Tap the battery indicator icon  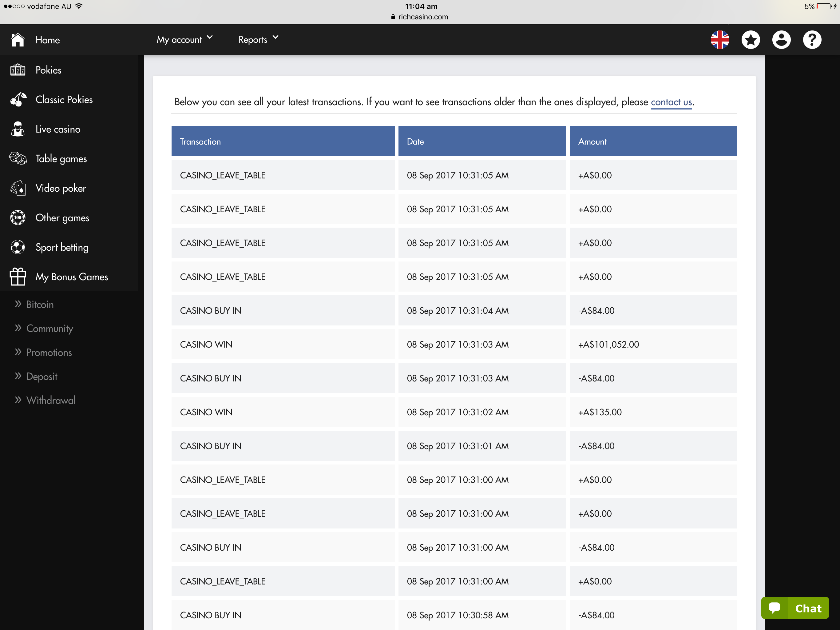(x=824, y=6)
